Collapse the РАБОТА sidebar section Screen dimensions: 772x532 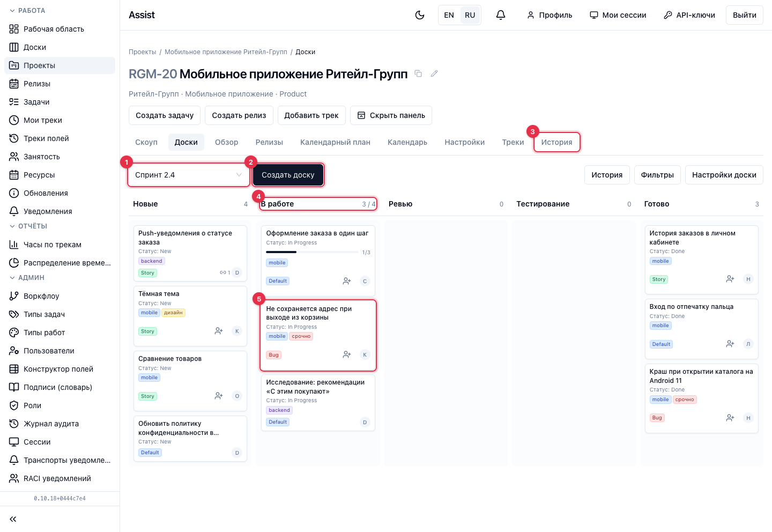tap(27, 11)
